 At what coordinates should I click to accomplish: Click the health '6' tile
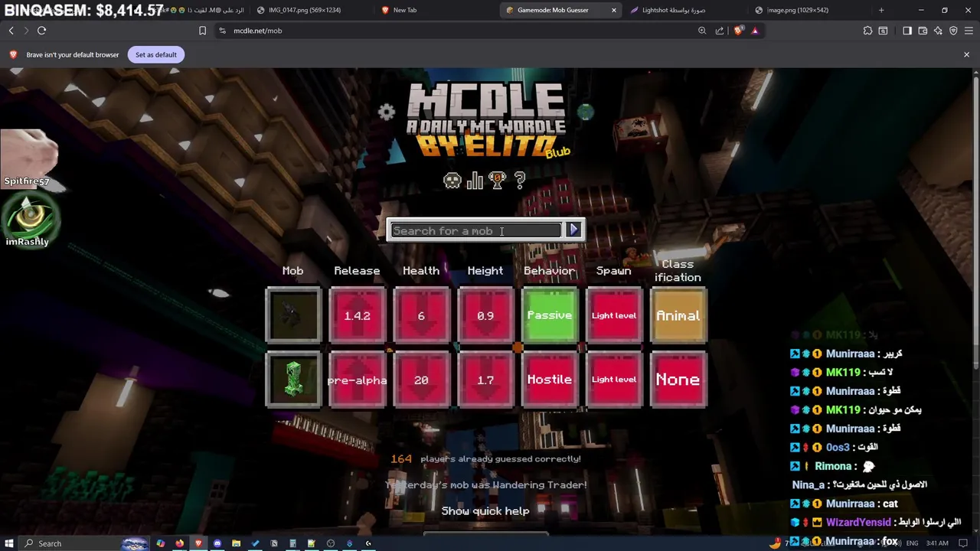pos(421,315)
